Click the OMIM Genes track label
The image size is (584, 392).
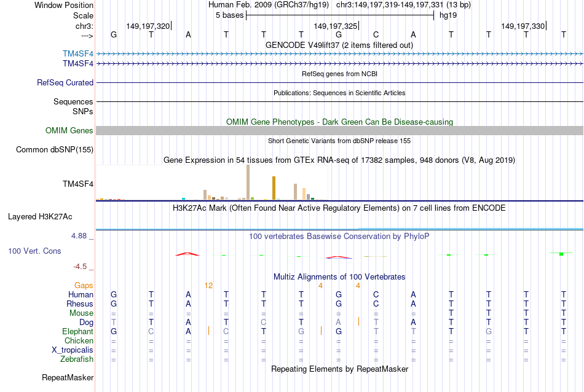[x=69, y=131]
